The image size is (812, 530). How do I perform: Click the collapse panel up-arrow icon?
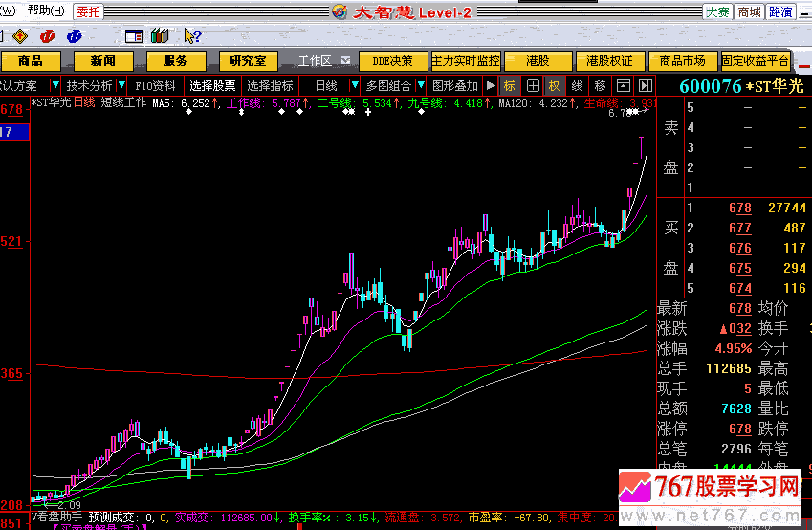[624, 86]
